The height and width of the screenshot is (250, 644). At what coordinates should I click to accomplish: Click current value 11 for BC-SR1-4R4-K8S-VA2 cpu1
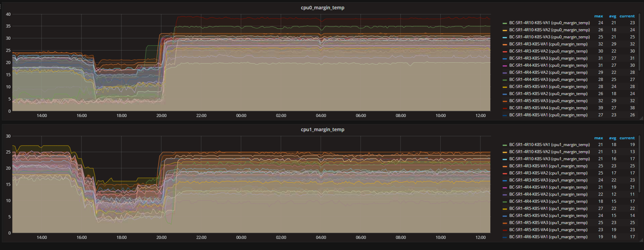pyautogui.click(x=632, y=194)
